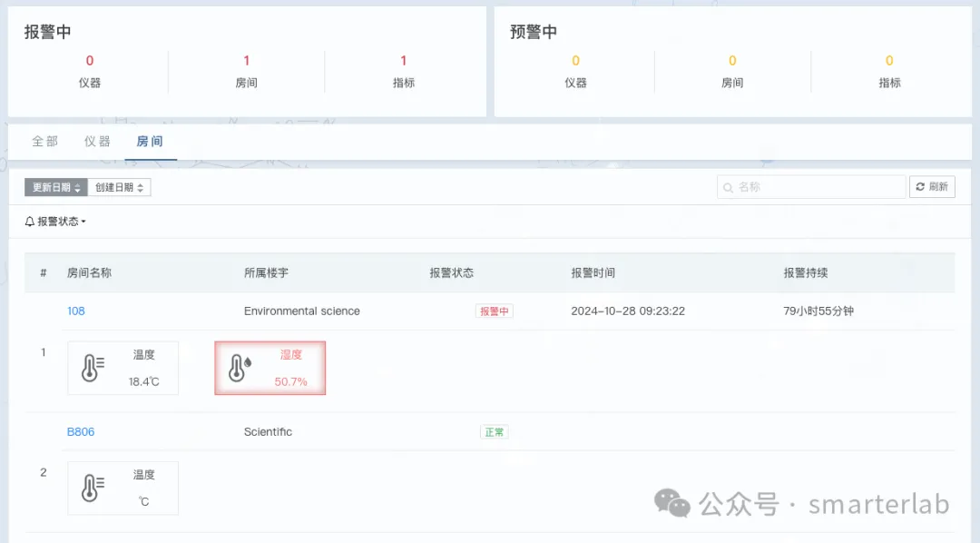Click the 报警中 仪器 count of 0
This screenshot has height=543, width=980.
click(89, 61)
